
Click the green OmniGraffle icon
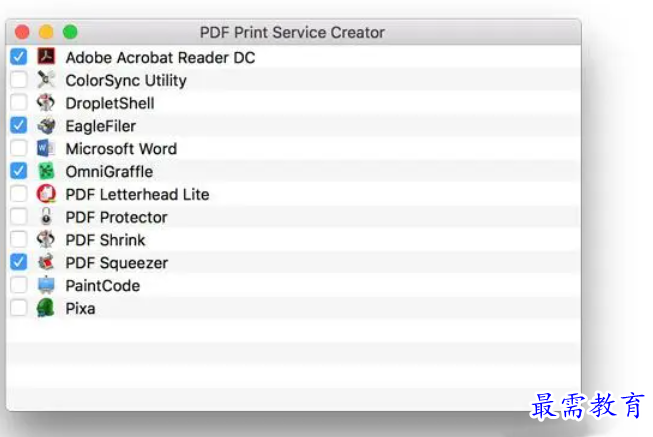46,171
